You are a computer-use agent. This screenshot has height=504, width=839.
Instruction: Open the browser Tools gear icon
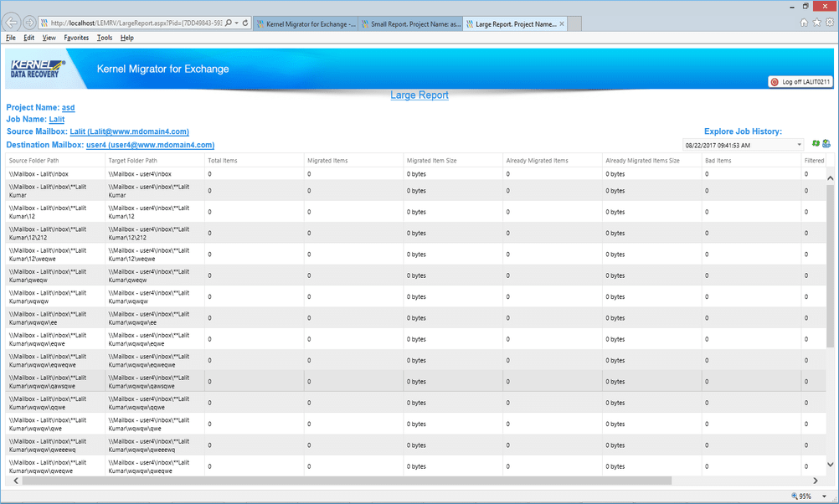(x=829, y=23)
